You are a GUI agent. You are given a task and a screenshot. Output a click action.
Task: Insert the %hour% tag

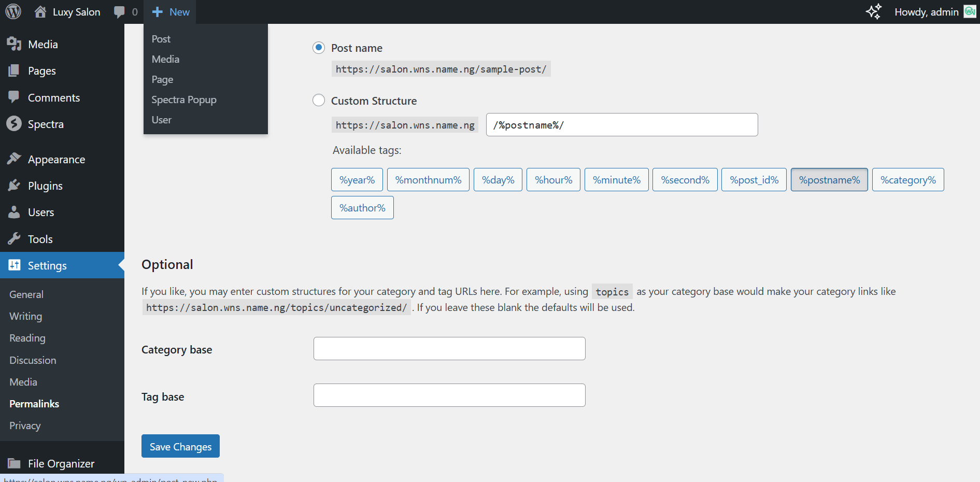click(553, 180)
